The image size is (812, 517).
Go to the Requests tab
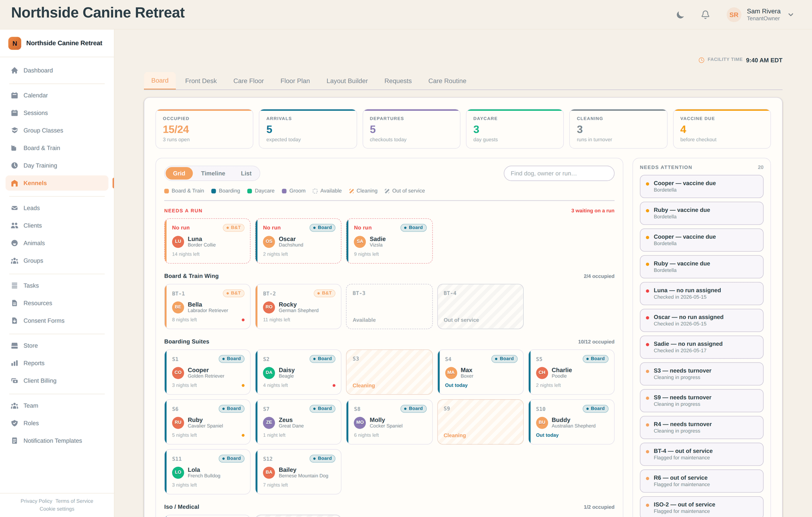point(398,81)
